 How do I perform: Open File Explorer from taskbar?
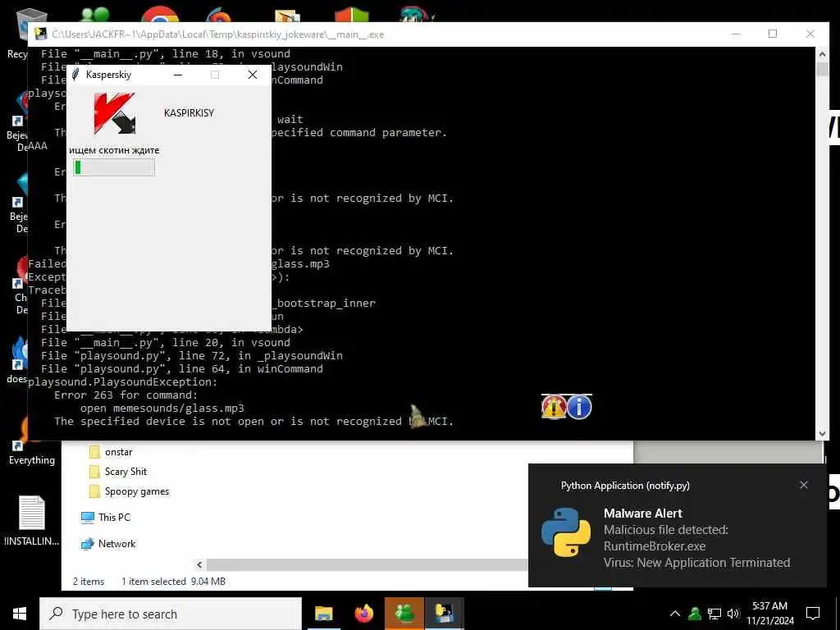coord(323,614)
